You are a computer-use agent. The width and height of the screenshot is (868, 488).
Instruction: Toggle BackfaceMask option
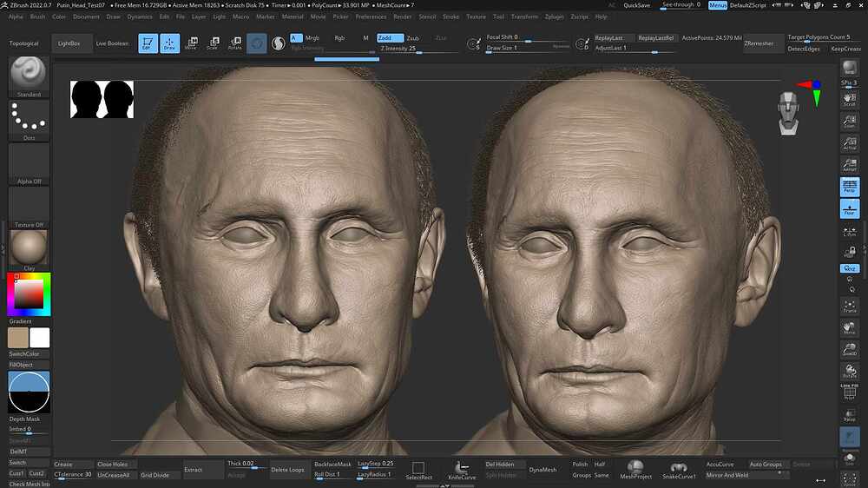[x=332, y=465]
